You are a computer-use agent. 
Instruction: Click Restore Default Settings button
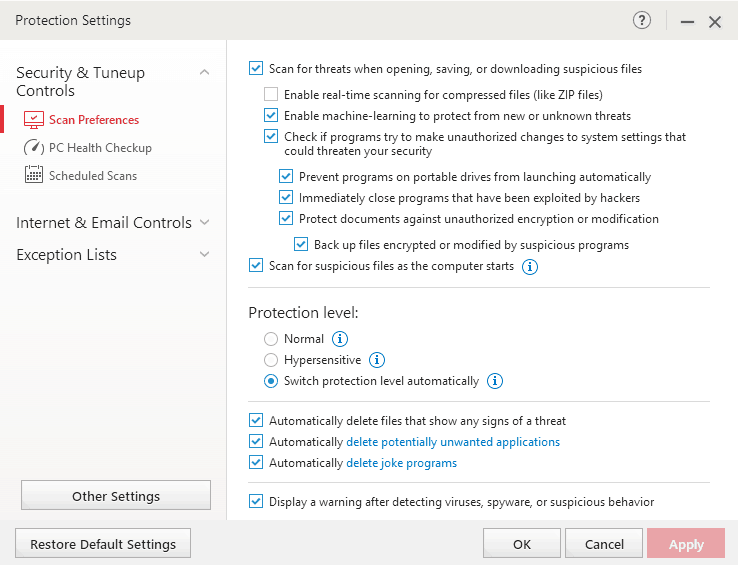coord(103,543)
